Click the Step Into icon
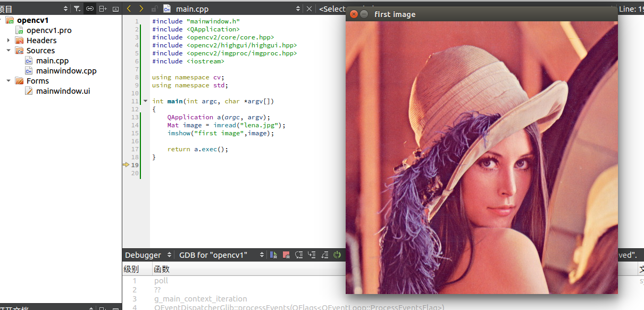The image size is (644, 310). tap(312, 255)
